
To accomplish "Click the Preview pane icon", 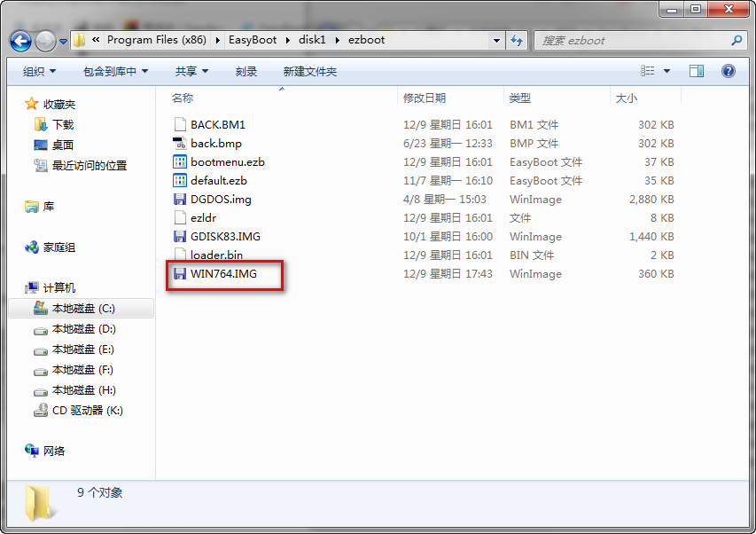I will tap(697, 71).
